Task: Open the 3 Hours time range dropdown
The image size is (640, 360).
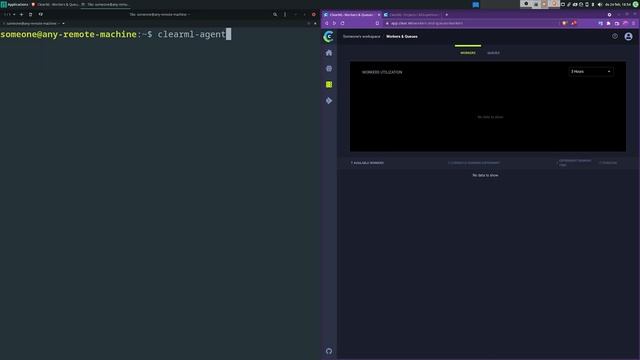Action: coord(591,71)
